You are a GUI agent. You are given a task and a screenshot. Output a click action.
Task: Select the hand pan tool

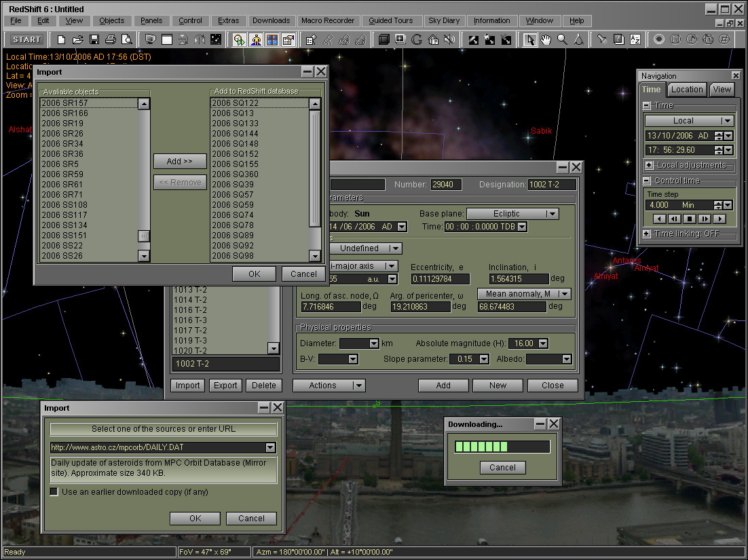pos(546,39)
